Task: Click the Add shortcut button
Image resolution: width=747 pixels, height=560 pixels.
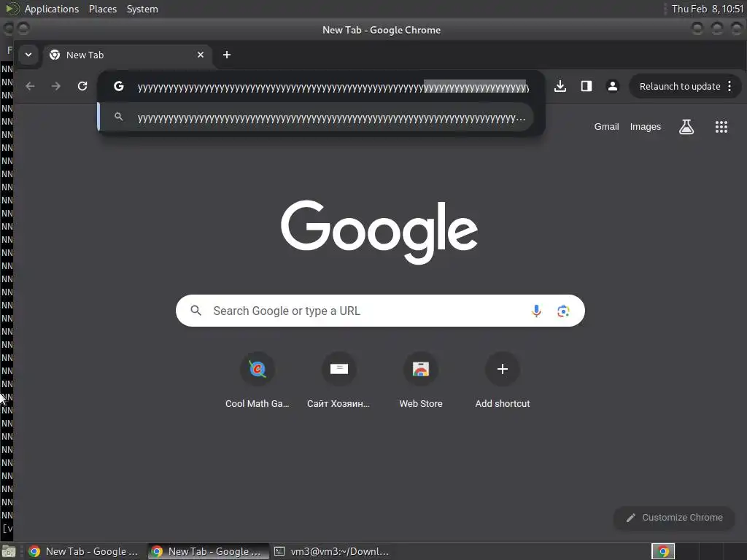Action: click(503, 380)
